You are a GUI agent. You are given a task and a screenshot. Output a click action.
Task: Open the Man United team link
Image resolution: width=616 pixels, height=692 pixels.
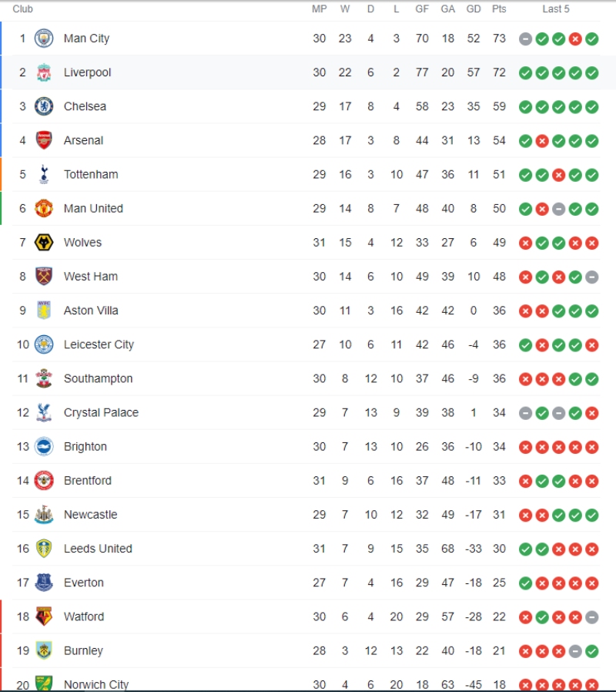click(x=93, y=208)
